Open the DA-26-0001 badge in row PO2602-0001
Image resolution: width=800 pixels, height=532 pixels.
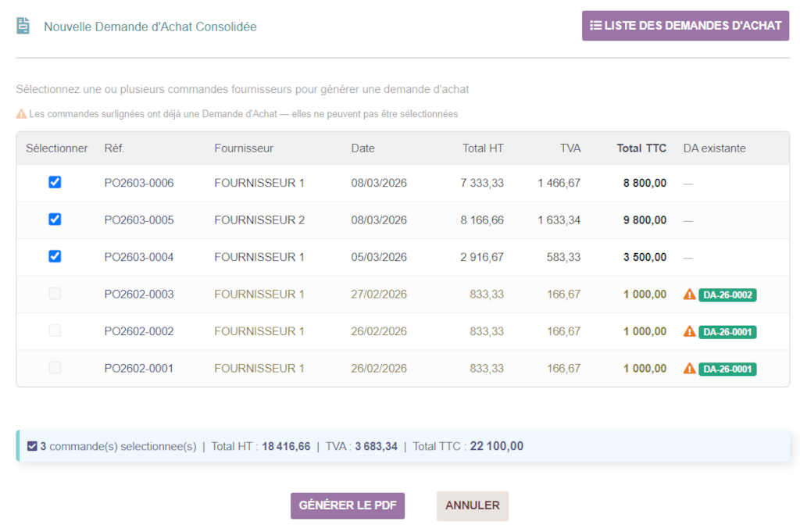727,369
